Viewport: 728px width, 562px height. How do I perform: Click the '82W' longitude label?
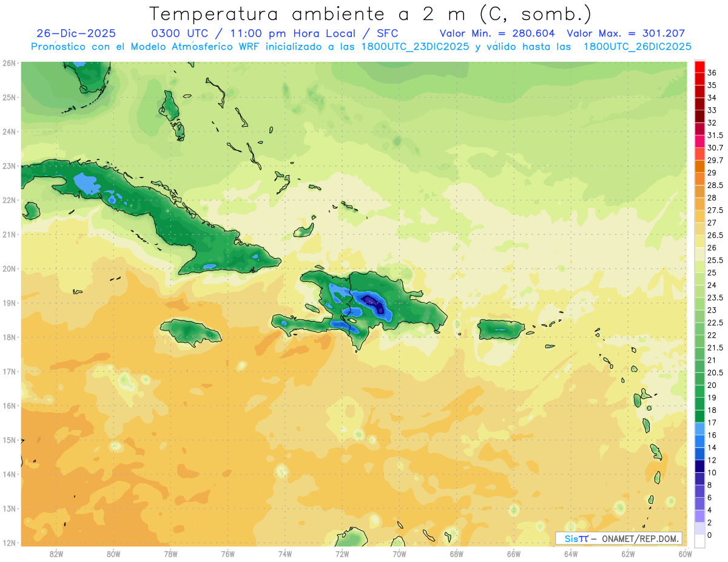click(56, 554)
